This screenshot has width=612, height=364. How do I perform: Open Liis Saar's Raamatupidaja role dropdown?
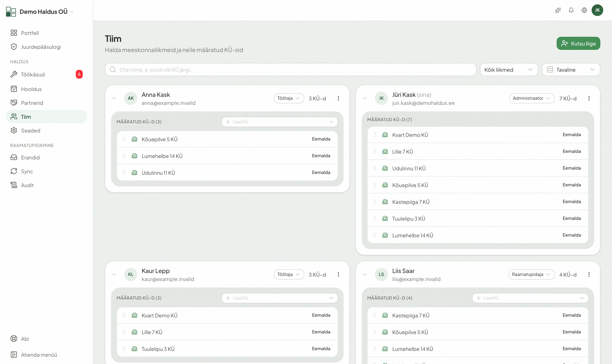click(531, 274)
